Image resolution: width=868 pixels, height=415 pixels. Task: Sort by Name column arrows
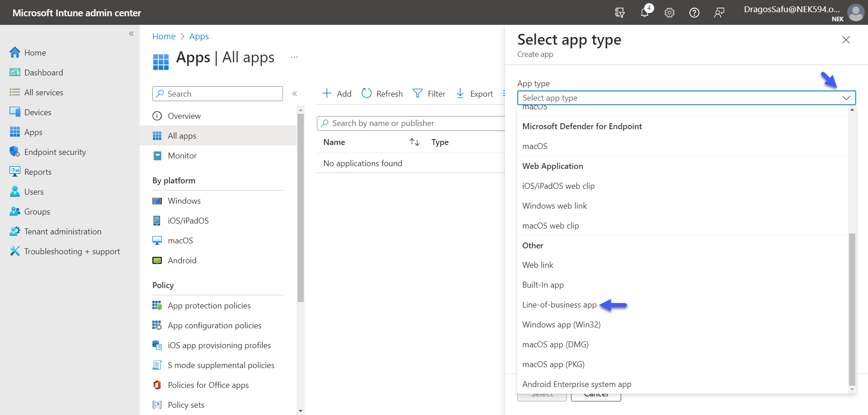415,142
